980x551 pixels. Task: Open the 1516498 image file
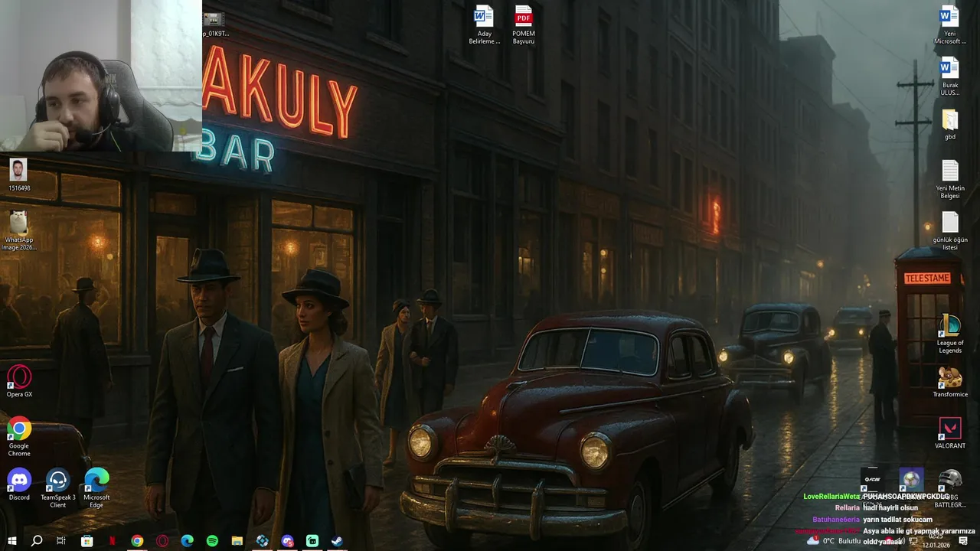click(18, 174)
